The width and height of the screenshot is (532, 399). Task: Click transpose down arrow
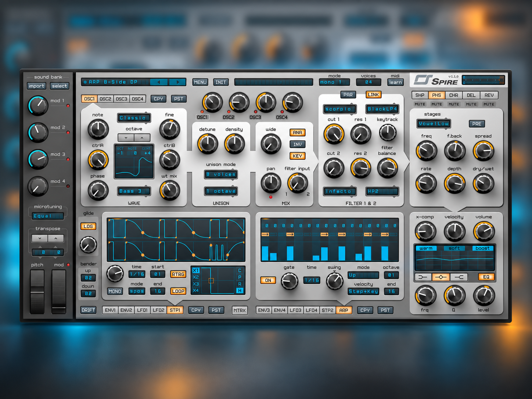click(x=40, y=238)
